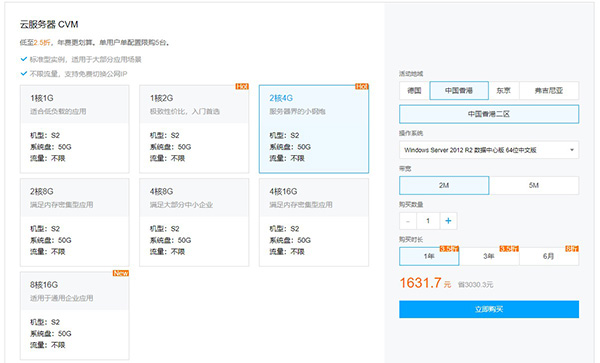Viewport: 600px width, 363px height.
Task: Click the blue checkmark beside 标准型实例
Action: point(24,59)
